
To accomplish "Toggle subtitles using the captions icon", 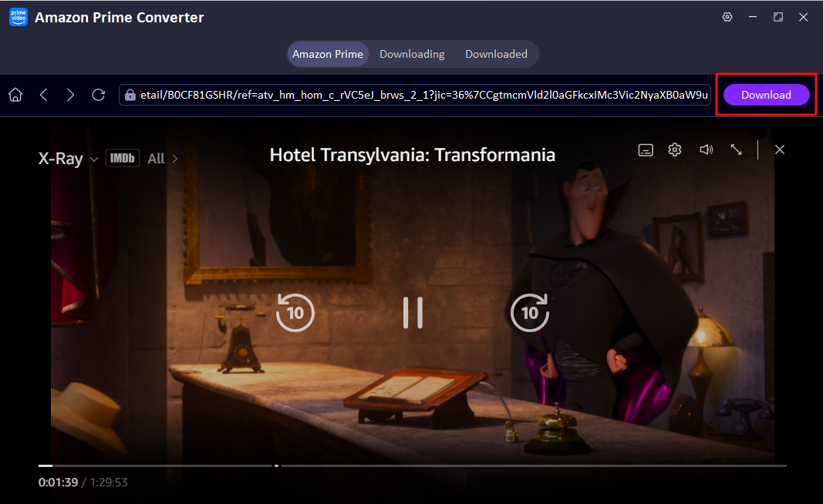I will [646, 150].
